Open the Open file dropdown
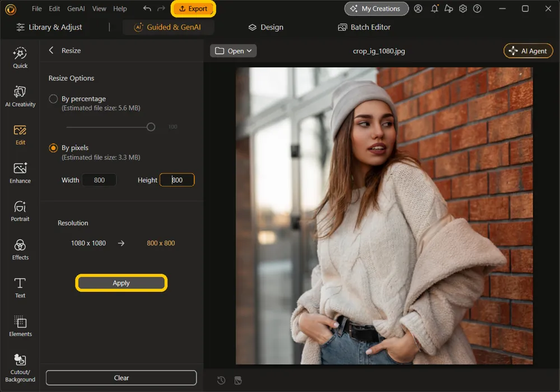The image size is (560, 392). (233, 51)
